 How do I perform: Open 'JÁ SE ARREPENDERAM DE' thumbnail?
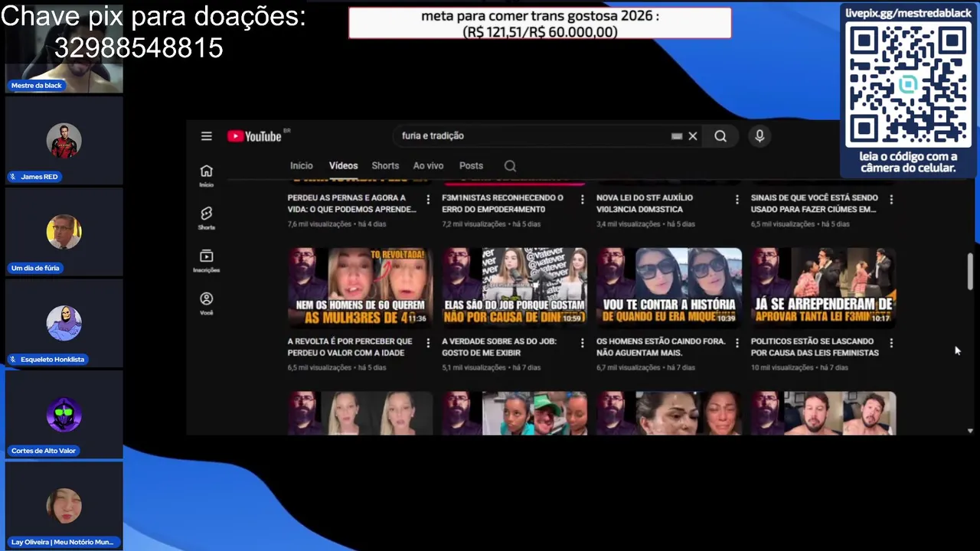coord(823,287)
